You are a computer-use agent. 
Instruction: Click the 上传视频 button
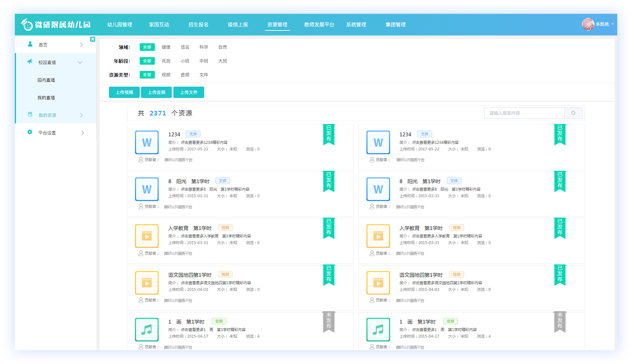click(x=124, y=92)
